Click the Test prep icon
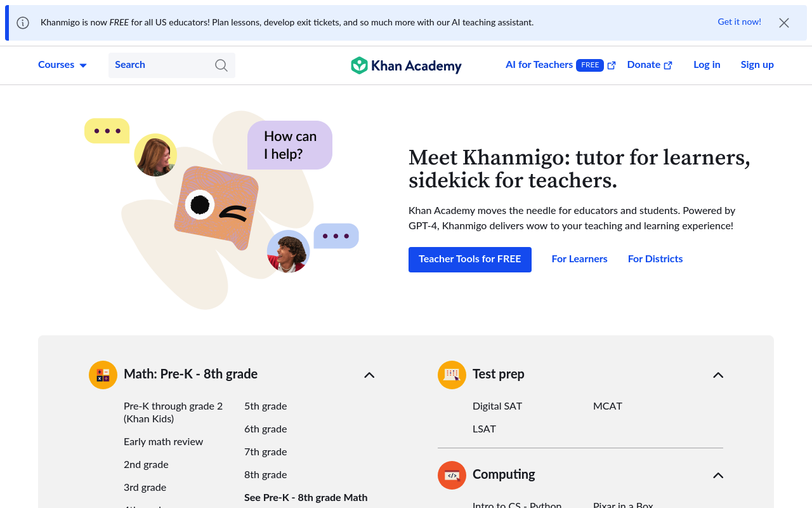This screenshot has width=812, height=508. click(x=452, y=375)
